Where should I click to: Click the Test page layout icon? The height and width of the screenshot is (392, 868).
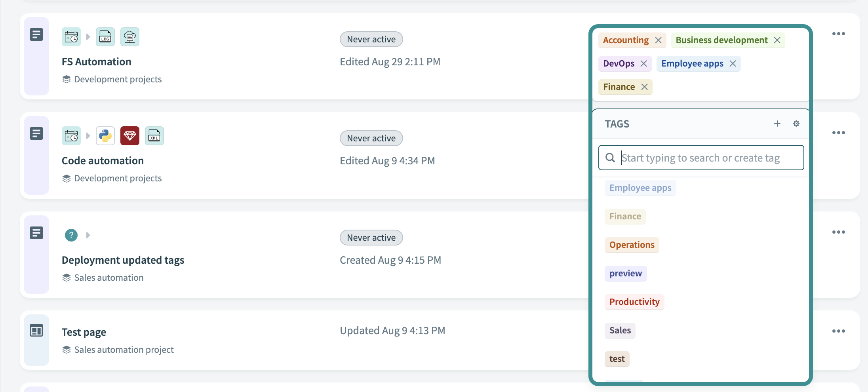point(36,330)
